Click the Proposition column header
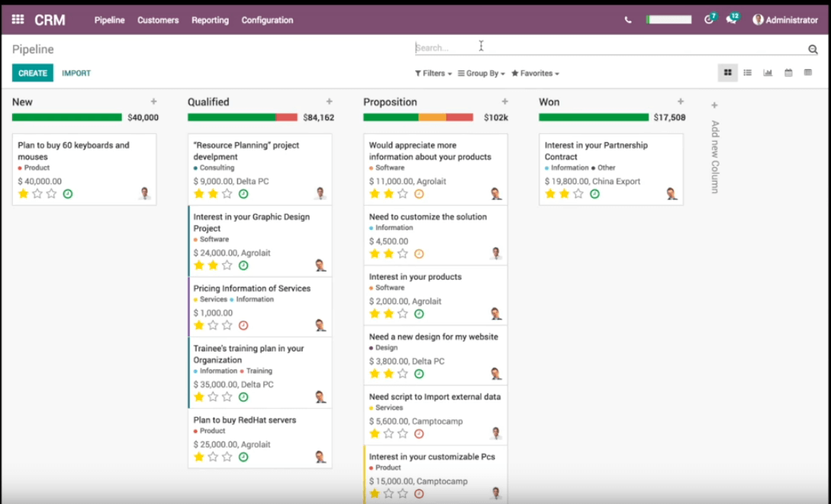Image resolution: width=831 pixels, height=504 pixels. [390, 102]
